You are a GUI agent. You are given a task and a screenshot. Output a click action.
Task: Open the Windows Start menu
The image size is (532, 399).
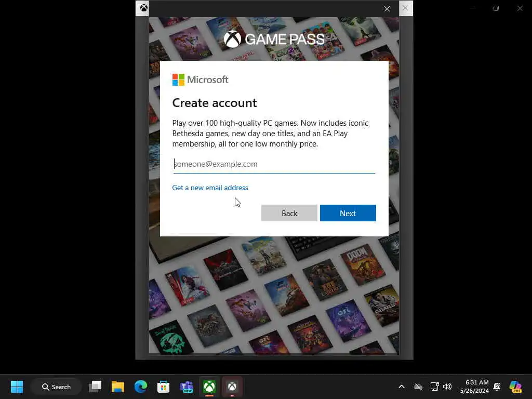click(x=17, y=387)
